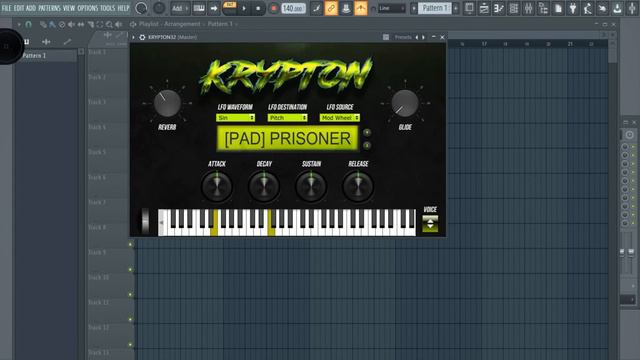
Task: Click the Playlist zoom magnifier tool
Action: tap(109, 24)
